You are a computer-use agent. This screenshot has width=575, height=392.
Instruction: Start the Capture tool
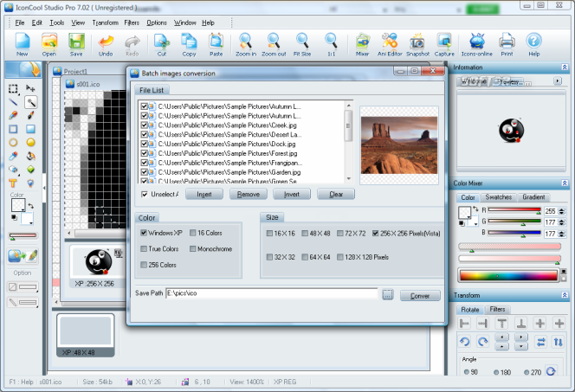point(444,44)
